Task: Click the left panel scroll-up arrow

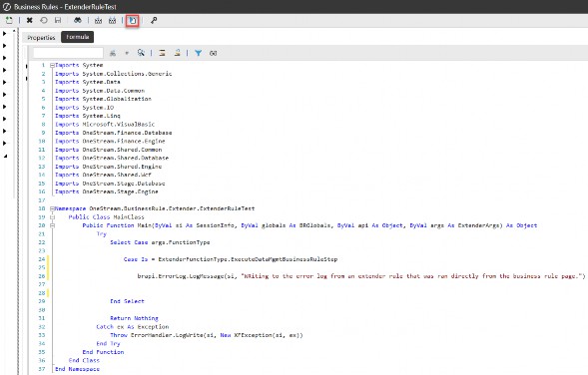Action: point(14,31)
